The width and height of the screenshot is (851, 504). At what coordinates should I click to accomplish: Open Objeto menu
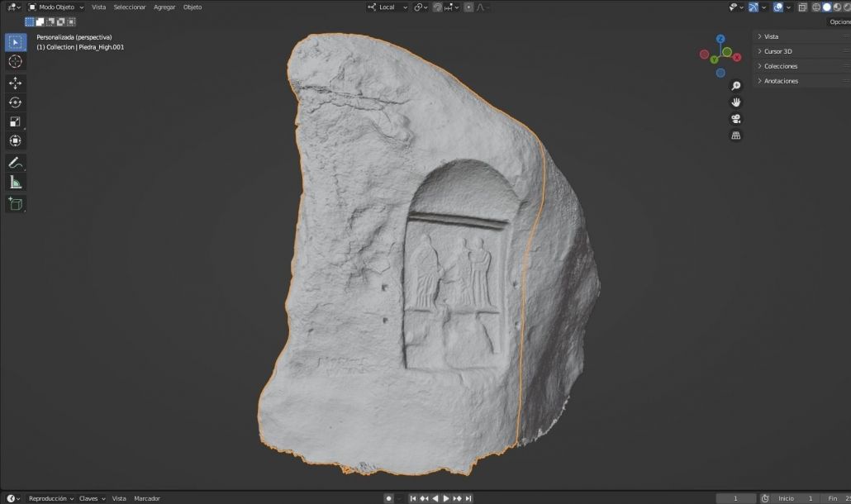[x=193, y=7]
